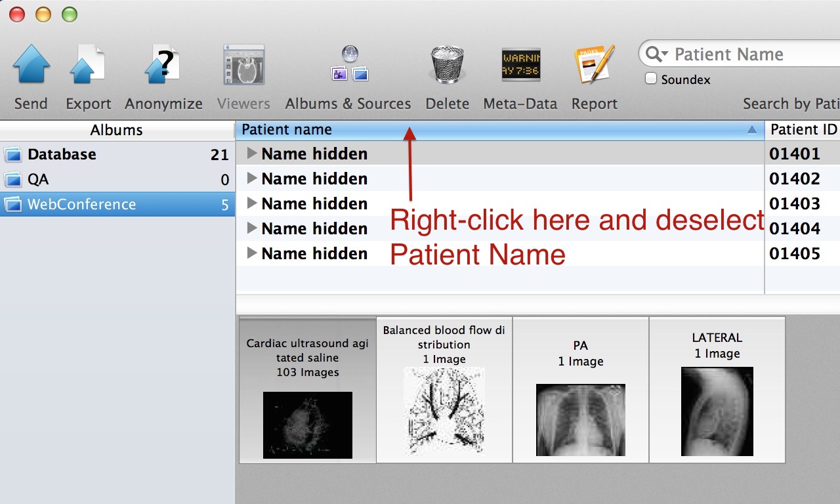Sort by the Patient name column header
Image resolution: width=840 pixels, height=504 pixels.
point(500,130)
